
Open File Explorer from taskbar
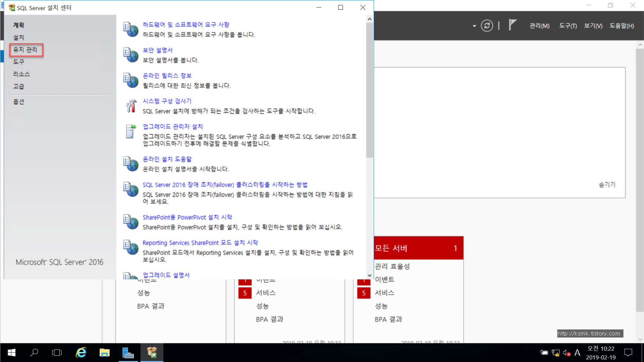tap(105, 353)
